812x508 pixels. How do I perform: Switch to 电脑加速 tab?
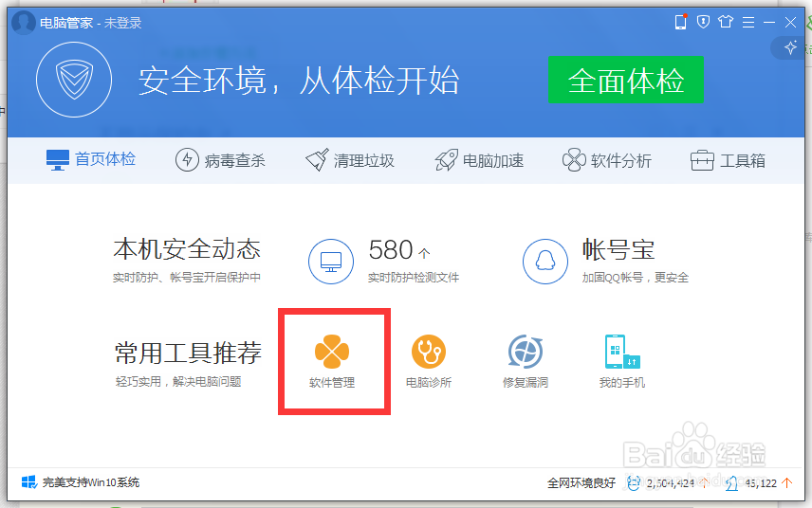point(479,160)
